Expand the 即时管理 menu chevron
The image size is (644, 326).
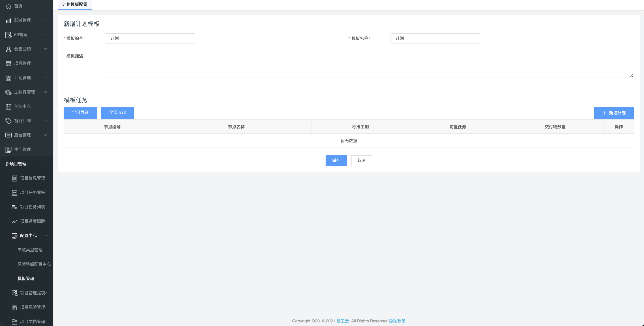tap(45, 20)
